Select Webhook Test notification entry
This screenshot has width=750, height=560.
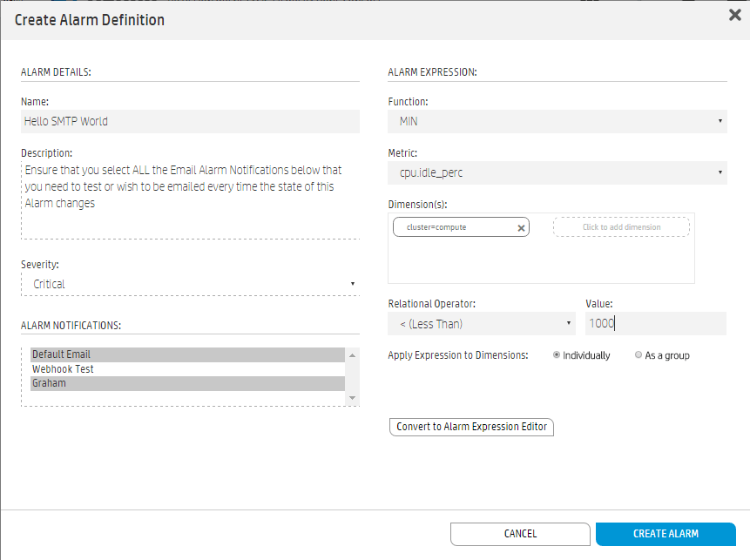click(187, 369)
